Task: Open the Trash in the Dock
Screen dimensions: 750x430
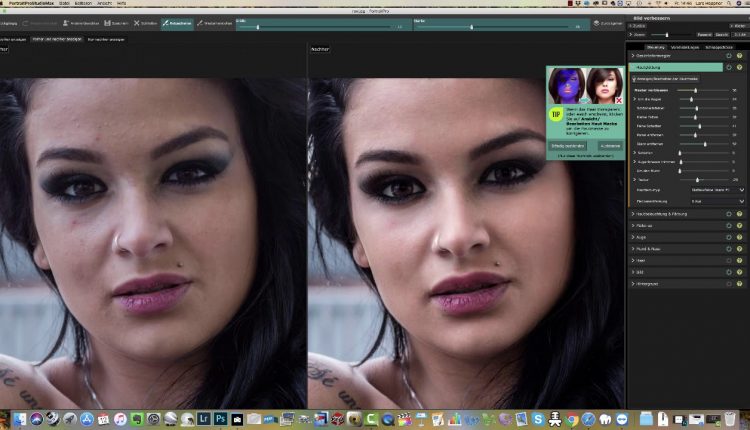Action: 730,419
